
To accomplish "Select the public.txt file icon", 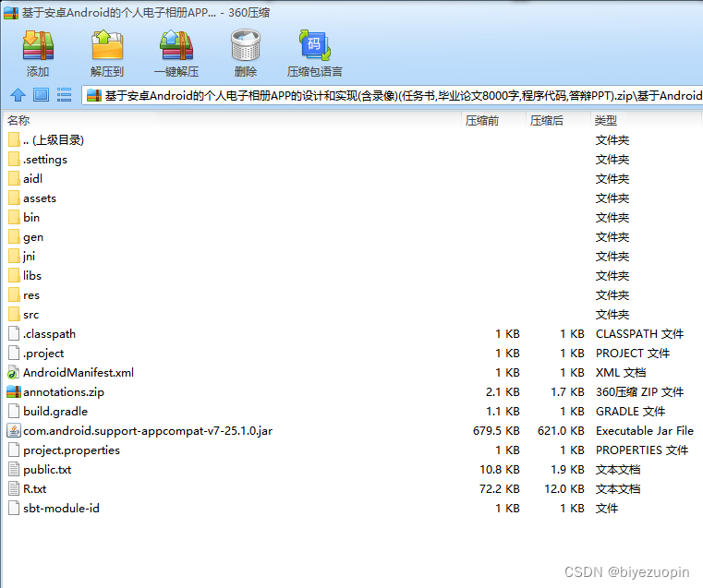I will pos(14,469).
